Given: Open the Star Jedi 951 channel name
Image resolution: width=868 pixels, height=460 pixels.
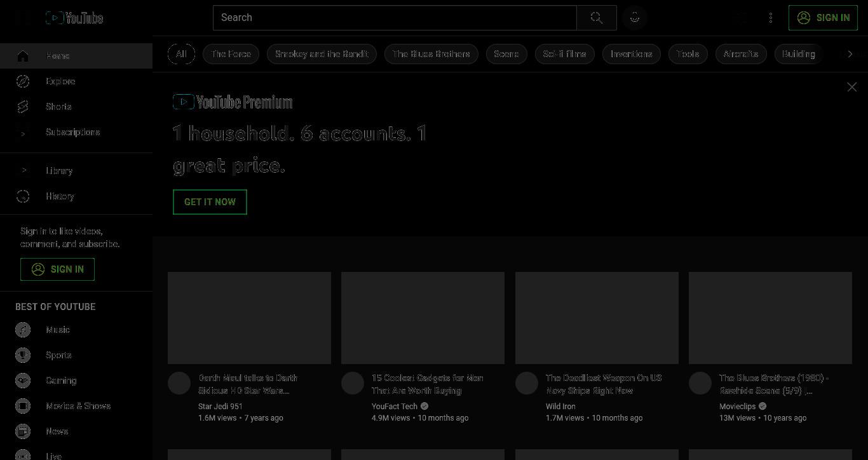Looking at the screenshot, I should pos(220,407).
